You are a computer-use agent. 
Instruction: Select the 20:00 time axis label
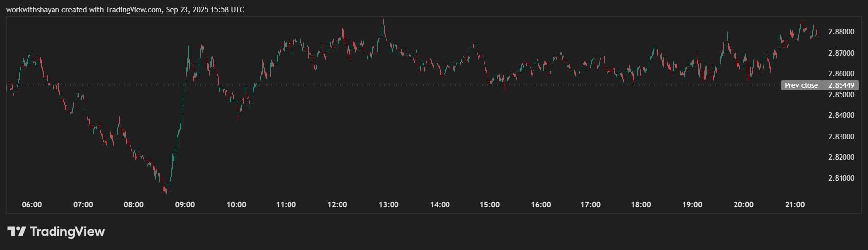click(743, 205)
